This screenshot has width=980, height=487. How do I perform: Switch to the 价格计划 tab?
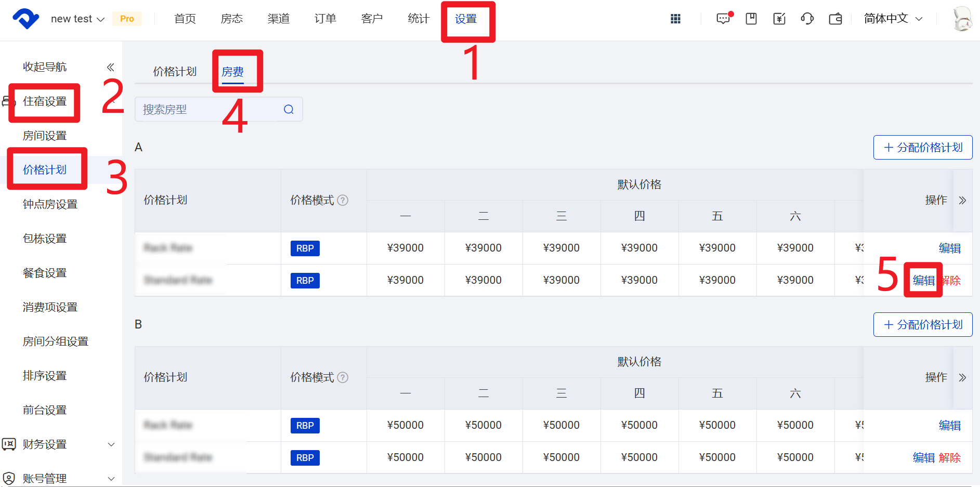tap(175, 72)
